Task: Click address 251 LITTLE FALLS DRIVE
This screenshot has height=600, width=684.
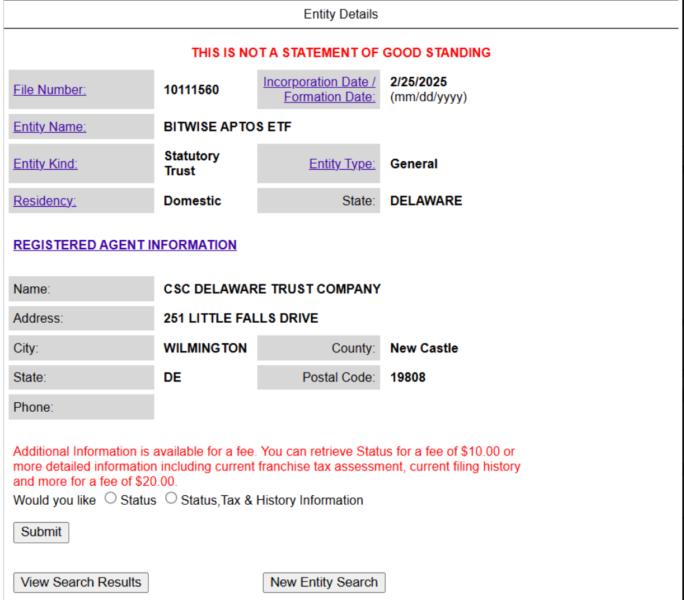Action: click(241, 318)
